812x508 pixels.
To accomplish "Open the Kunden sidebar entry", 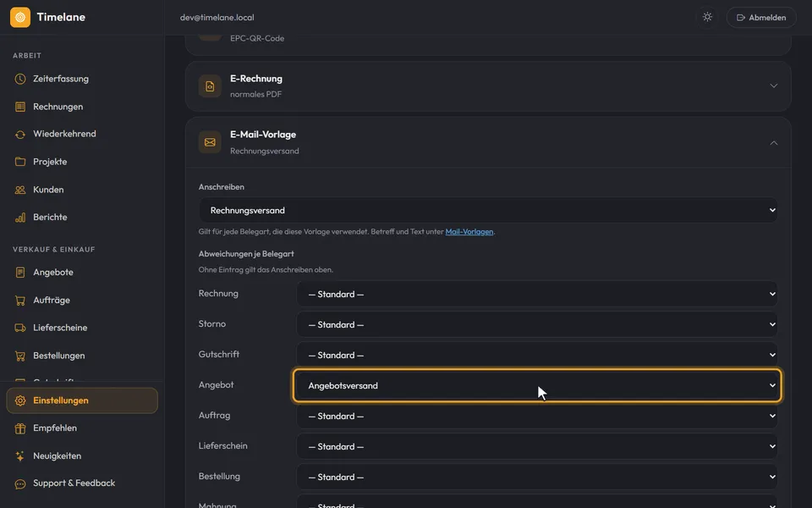I will 82,190.
